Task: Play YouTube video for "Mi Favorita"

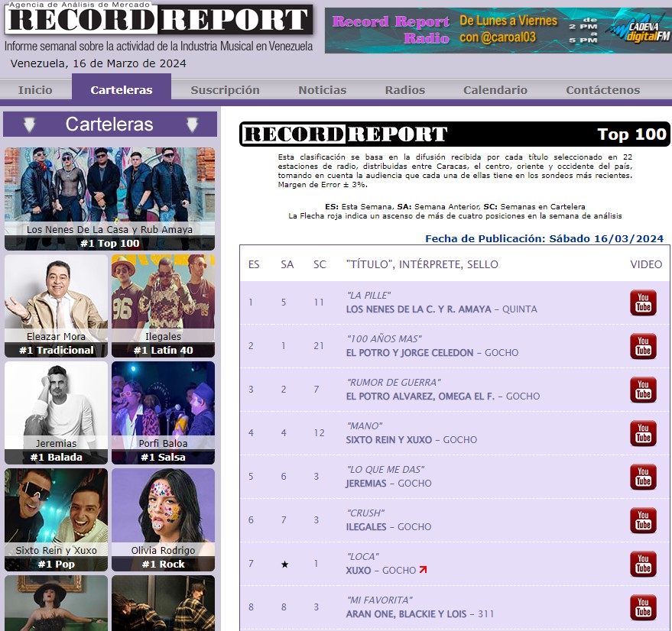Action: tap(643, 607)
